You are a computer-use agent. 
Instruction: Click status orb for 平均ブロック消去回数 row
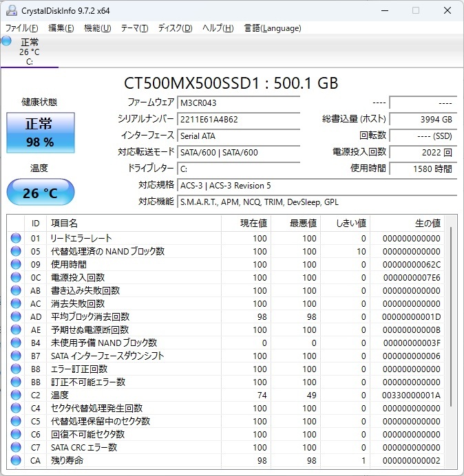pyautogui.click(x=16, y=317)
